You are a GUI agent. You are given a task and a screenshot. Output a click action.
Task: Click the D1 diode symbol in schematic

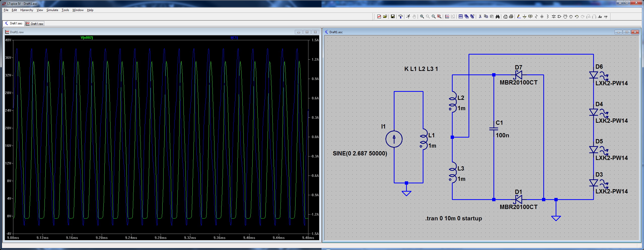point(519,199)
